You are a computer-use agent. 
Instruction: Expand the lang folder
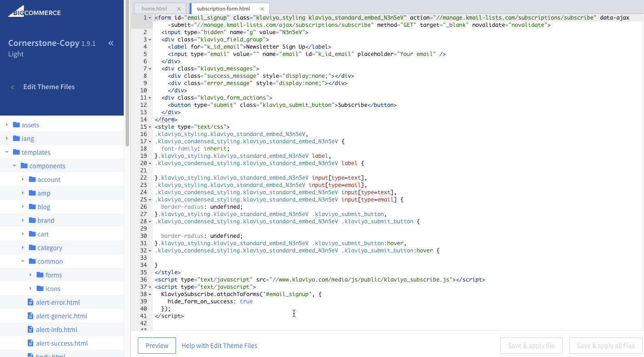(x=7, y=138)
